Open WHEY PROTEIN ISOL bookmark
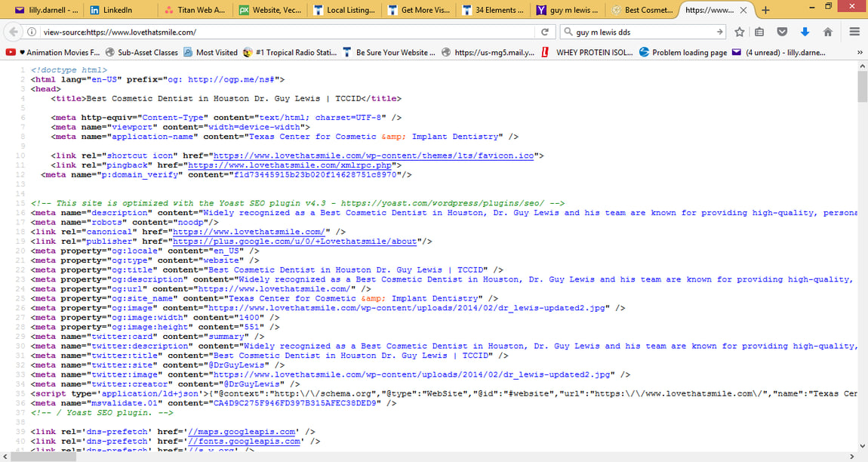The height and width of the screenshot is (462, 868). (x=586, y=53)
